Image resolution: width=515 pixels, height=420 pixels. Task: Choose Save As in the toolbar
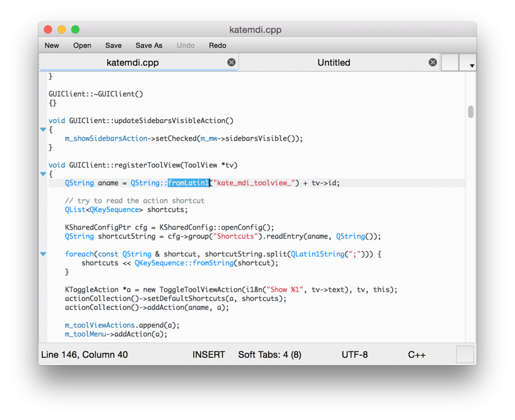(x=149, y=45)
